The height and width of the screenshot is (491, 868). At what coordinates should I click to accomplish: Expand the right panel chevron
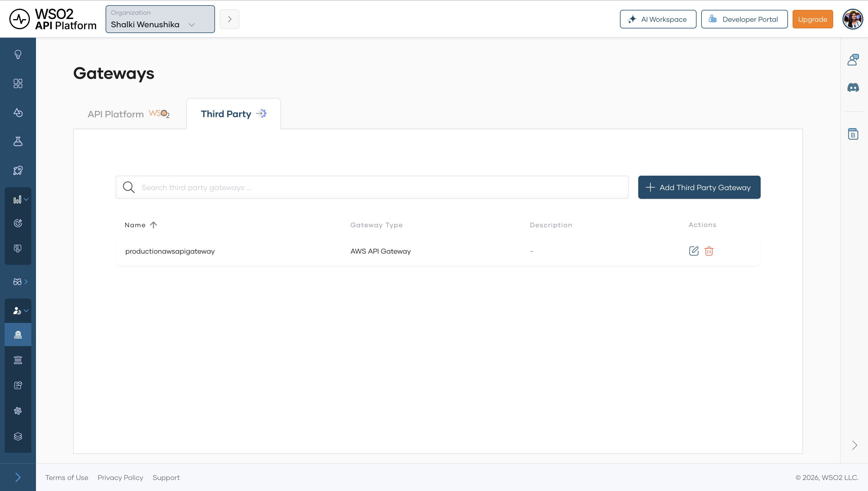tap(854, 445)
